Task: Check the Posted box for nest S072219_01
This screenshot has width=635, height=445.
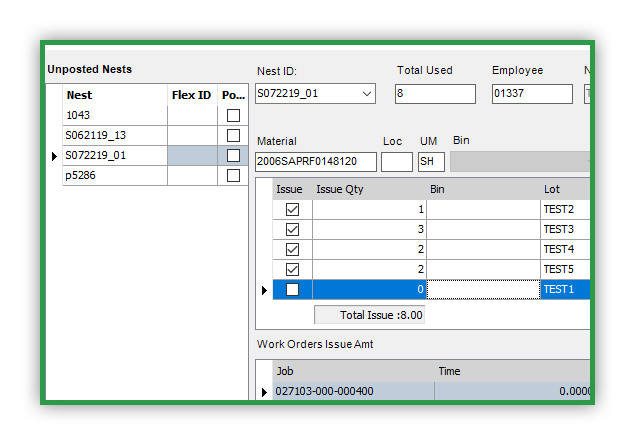Action: click(x=233, y=155)
